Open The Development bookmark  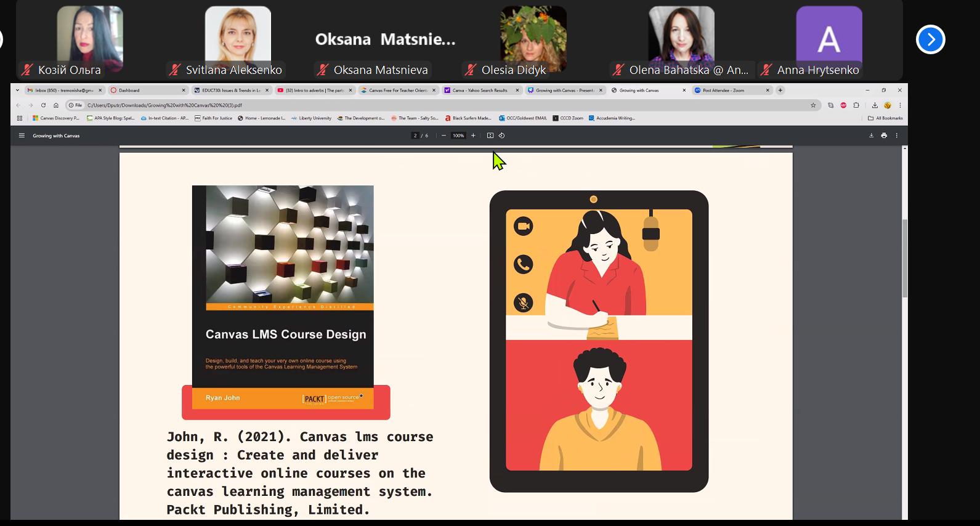coord(361,118)
